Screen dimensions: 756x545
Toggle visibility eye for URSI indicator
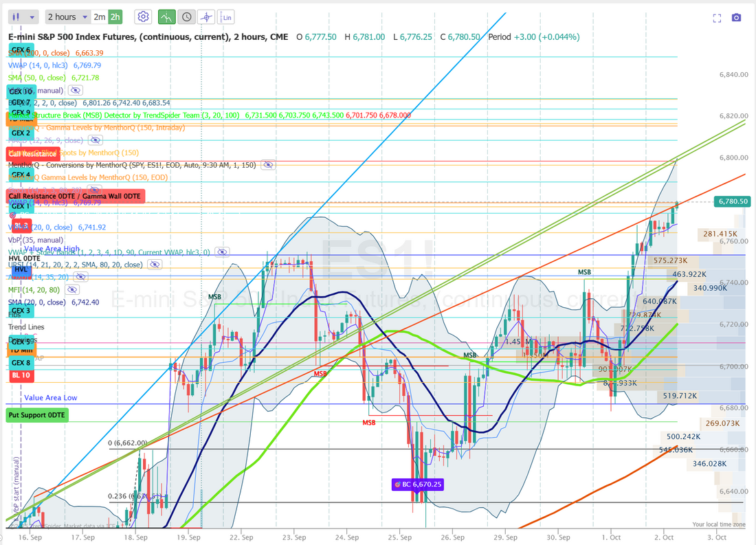pyautogui.click(x=155, y=265)
